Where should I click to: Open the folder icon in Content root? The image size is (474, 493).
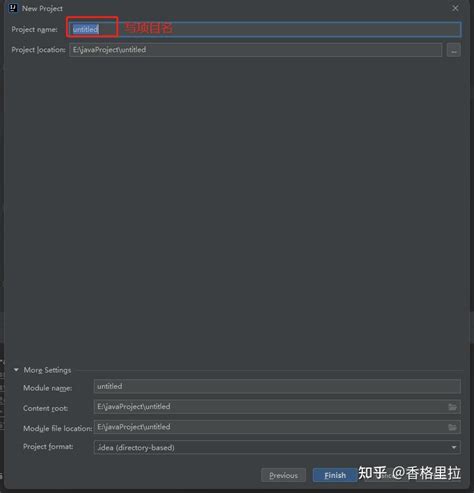452,407
